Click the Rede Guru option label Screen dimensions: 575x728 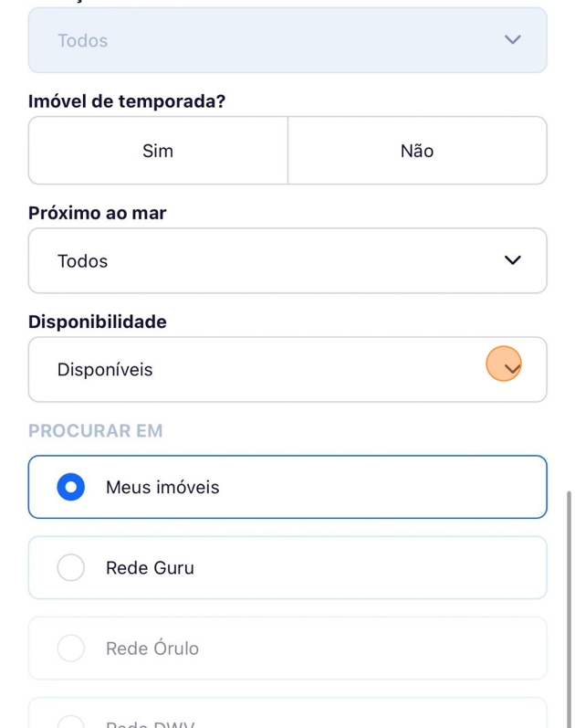tap(150, 568)
